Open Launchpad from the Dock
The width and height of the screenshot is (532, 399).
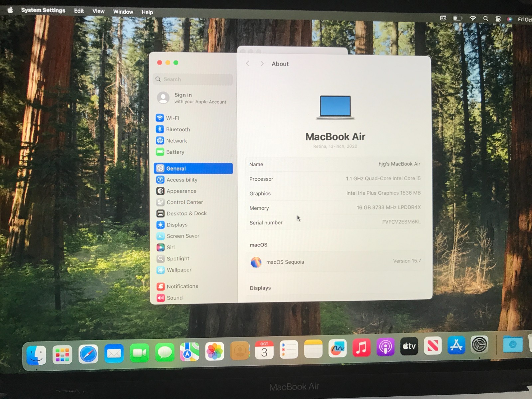pos(62,354)
